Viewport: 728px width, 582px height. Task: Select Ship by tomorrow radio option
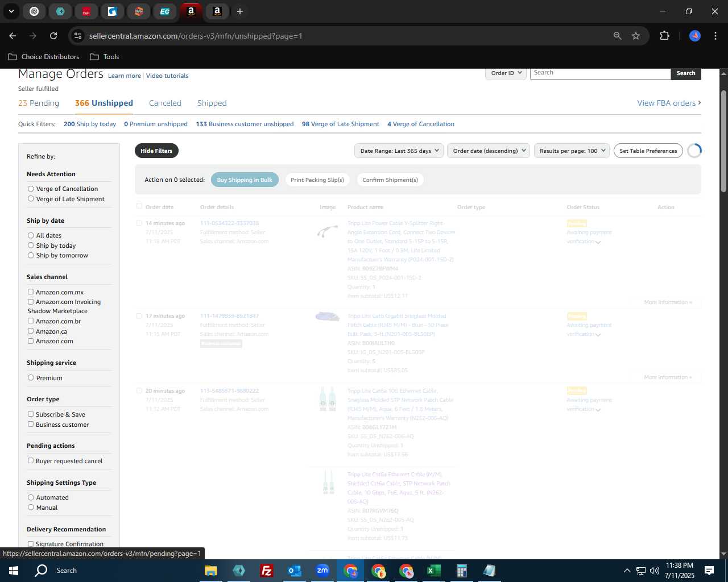coord(31,255)
